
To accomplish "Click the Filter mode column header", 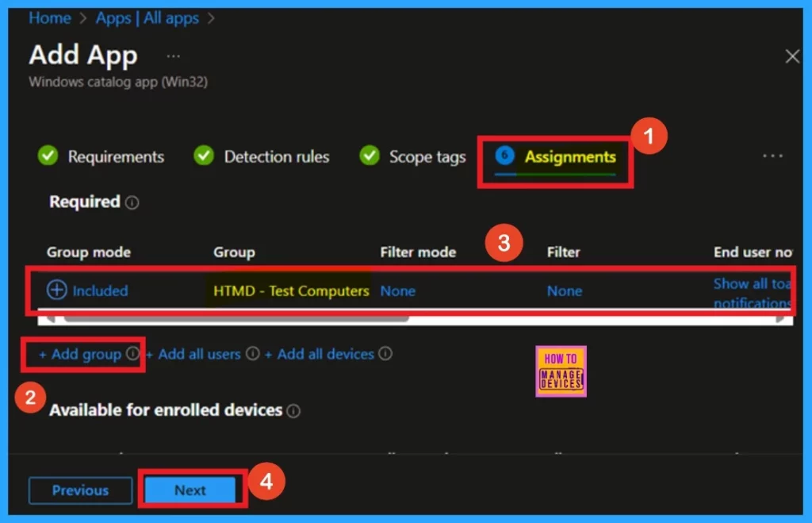I will coord(418,252).
